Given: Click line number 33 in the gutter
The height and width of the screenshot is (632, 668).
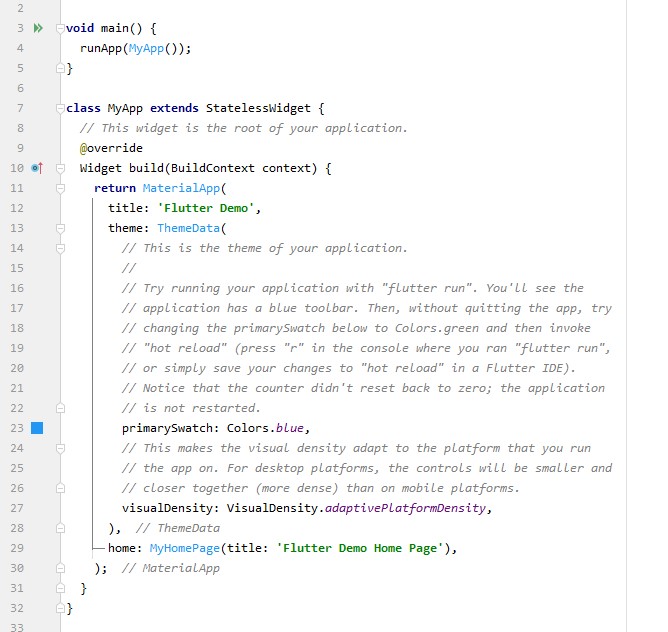Looking at the screenshot, I should point(17,627).
